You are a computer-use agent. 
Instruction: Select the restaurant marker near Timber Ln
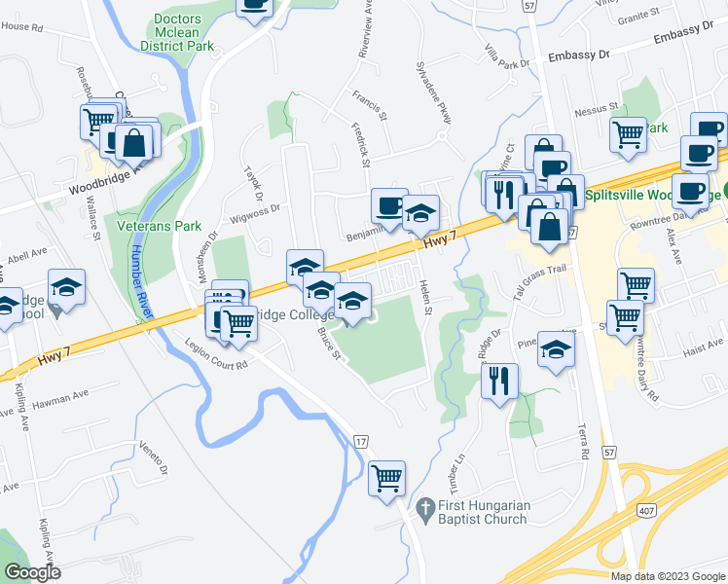pos(499,383)
